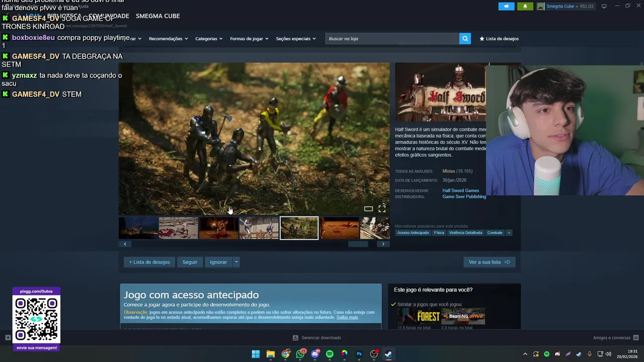Viewport: 644px width, 362px height.
Task: Select the sixth orange-toned screenshot thumbnail
Action: 340,228
